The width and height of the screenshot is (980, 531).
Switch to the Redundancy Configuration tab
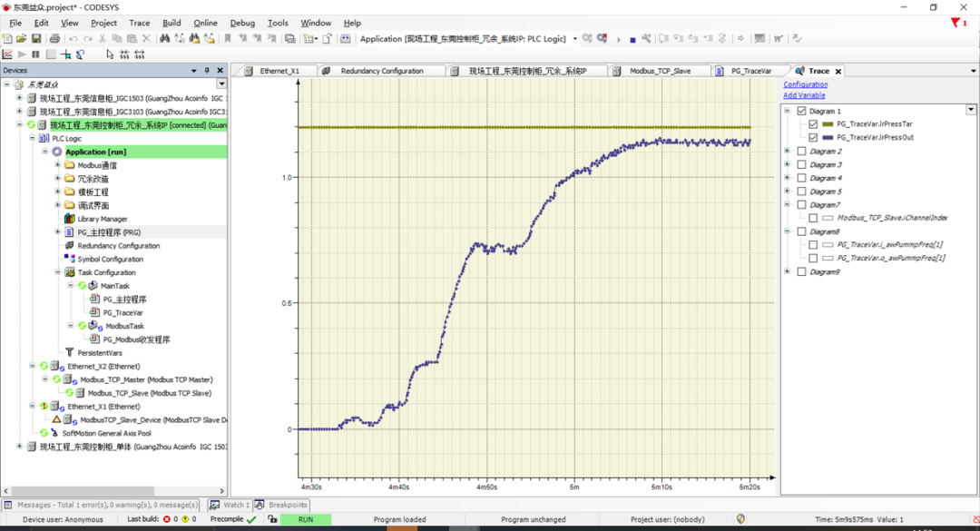click(381, 71)
